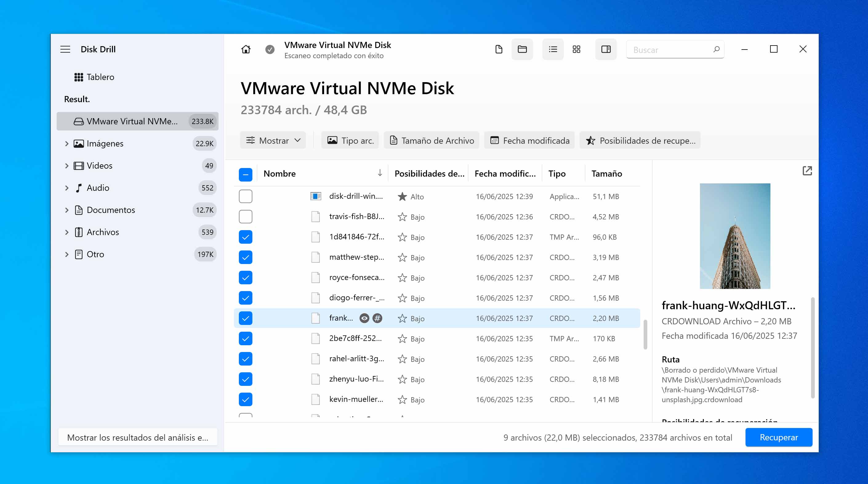
Task: Select Imágenes category in sidebar
Action: coord(138,143)
